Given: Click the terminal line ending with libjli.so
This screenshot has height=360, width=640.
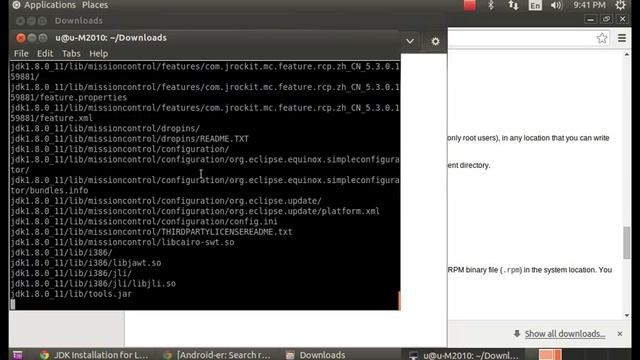Looking at the screenshot, I should [93, 283].
